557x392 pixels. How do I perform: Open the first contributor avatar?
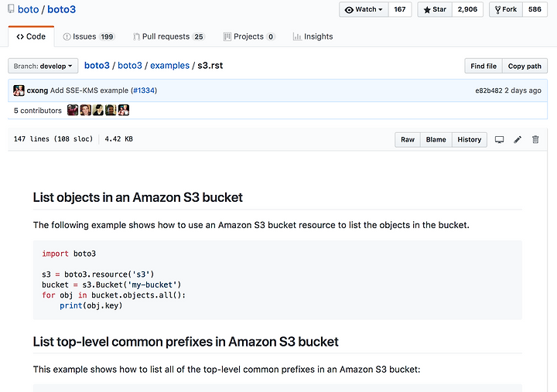click(x=73, y=110)
